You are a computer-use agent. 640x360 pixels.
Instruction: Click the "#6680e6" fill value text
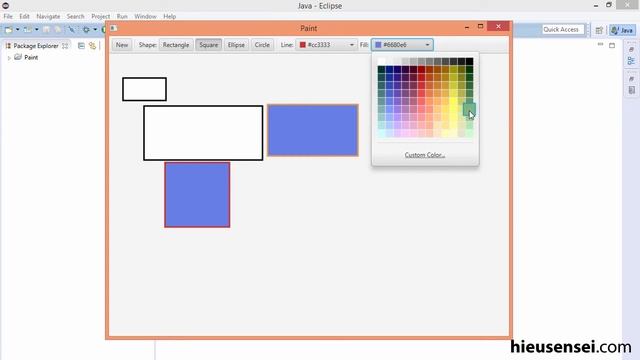coord(395,45)
